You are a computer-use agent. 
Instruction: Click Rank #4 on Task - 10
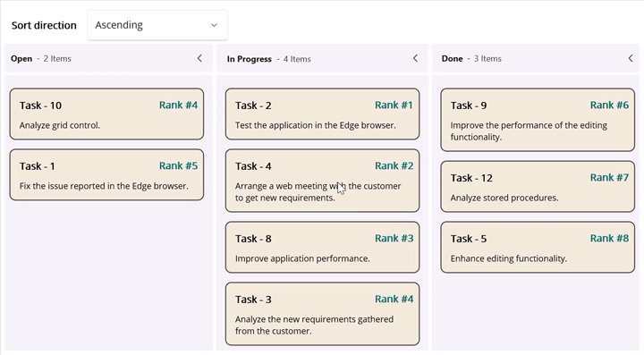(x=178, y=105)
